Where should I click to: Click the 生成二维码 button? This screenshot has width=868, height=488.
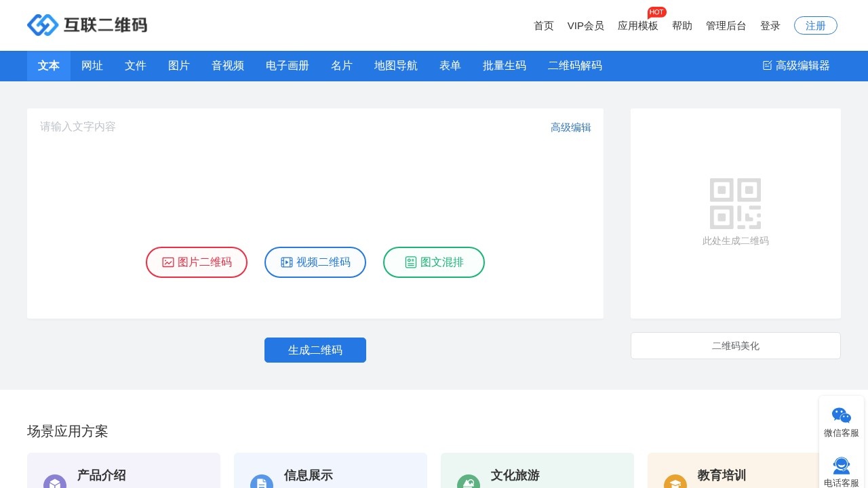click(x=315, y=350)
